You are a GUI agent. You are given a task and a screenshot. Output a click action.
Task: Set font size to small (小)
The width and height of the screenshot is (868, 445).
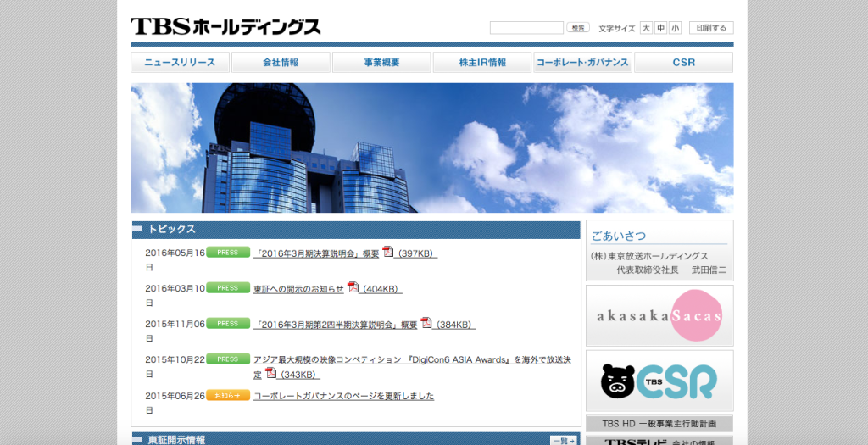coord(675,28)
